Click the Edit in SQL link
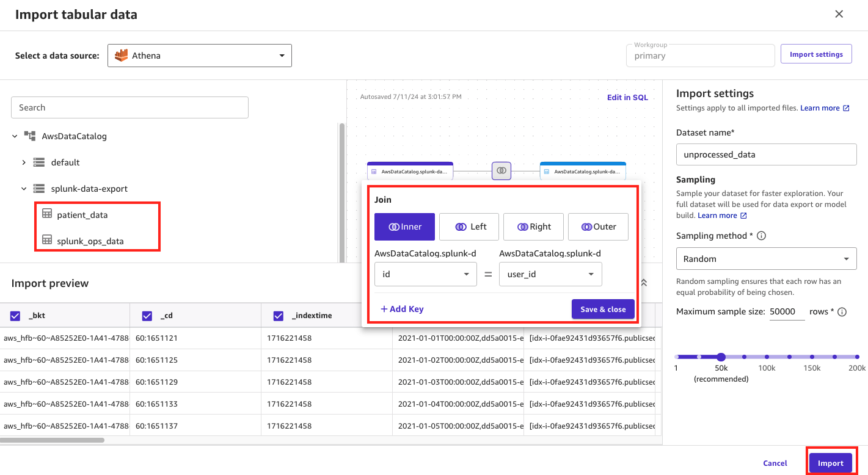The image size is (868, 475). pos(627,96)
